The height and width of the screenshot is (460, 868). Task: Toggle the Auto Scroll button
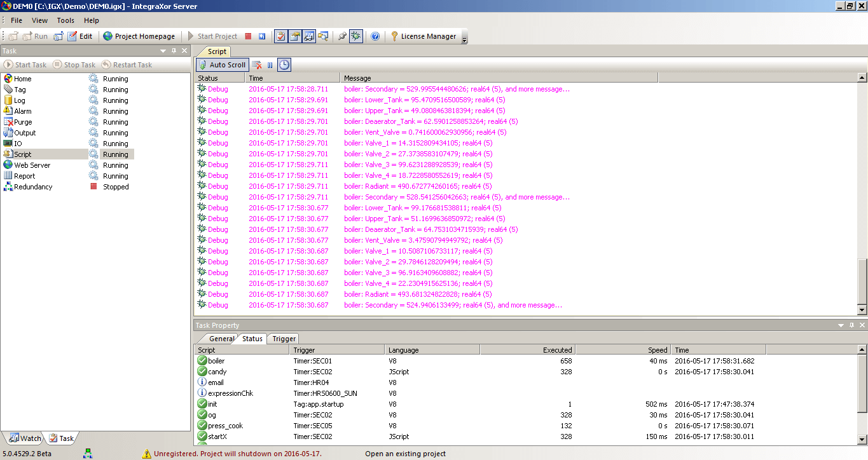(x=221, y=65)
